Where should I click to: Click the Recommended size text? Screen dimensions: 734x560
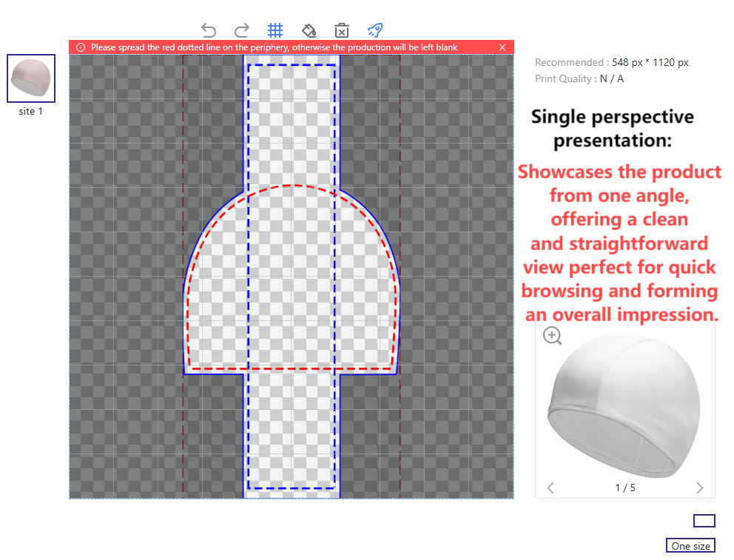[611, 63]
